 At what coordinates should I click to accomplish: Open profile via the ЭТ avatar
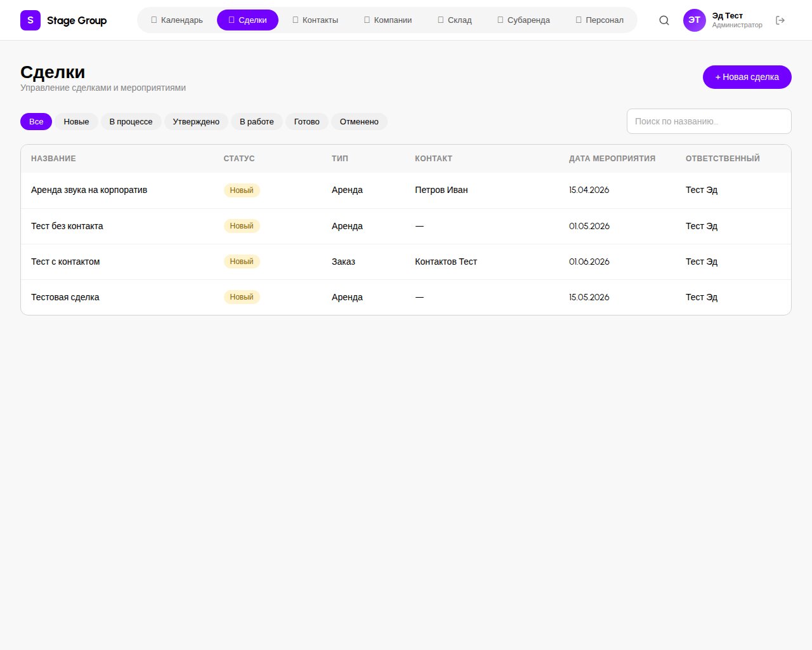pyautogui.click(x=694, y=20)
